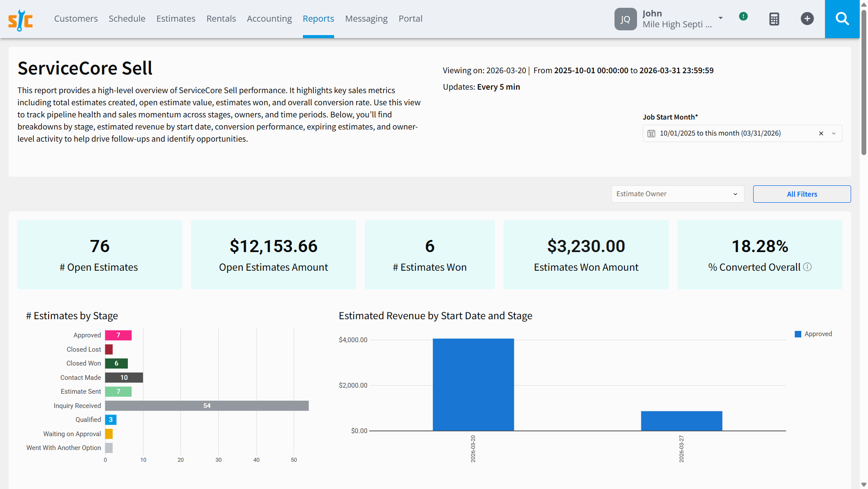The image size is (868, 489).
Task: Click the dark red Closed Lost bar
Action: click(x=109, y=350)
